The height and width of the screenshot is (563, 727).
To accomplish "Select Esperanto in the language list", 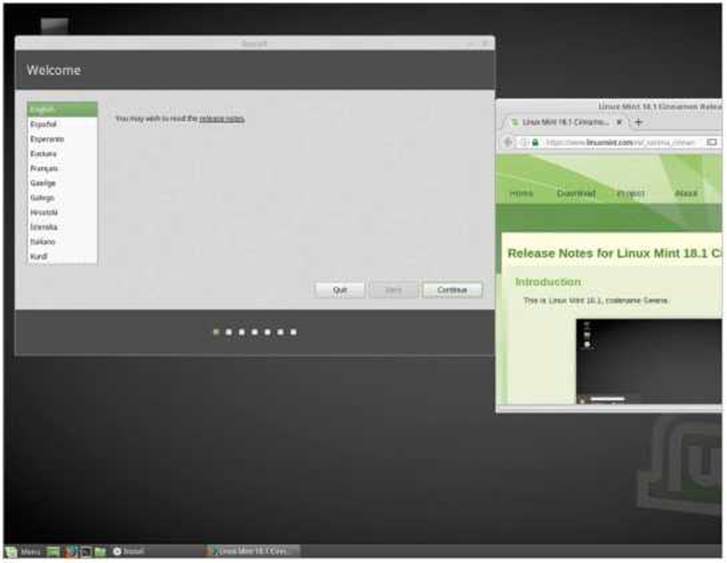I will 62,139.
